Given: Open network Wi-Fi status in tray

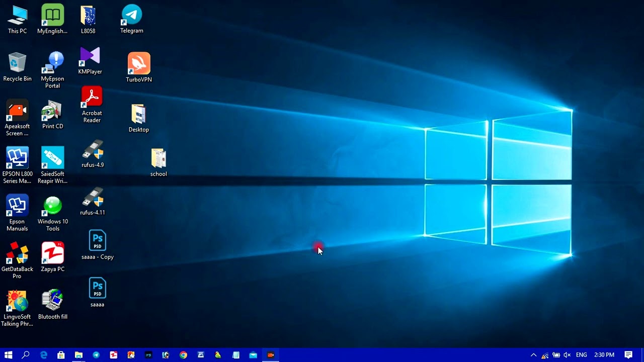Looking at the screenshot, I should point(545,355).
